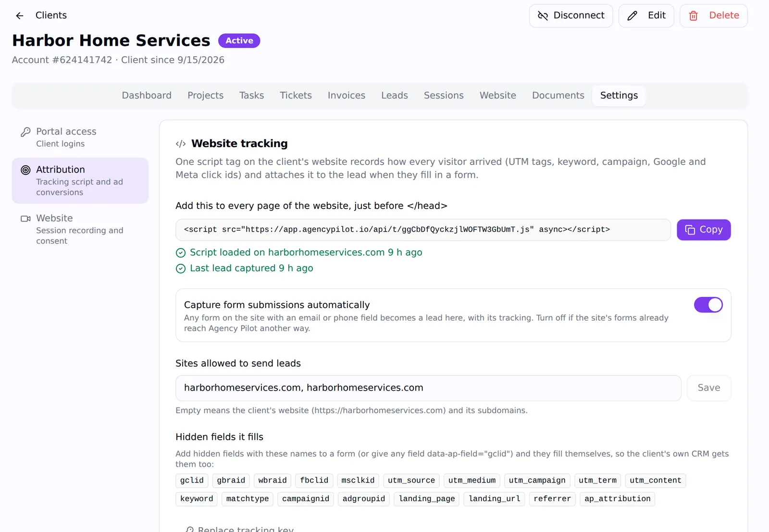Click the red Delete button
The height and width of the screenshot is (532, 769).
714,15
